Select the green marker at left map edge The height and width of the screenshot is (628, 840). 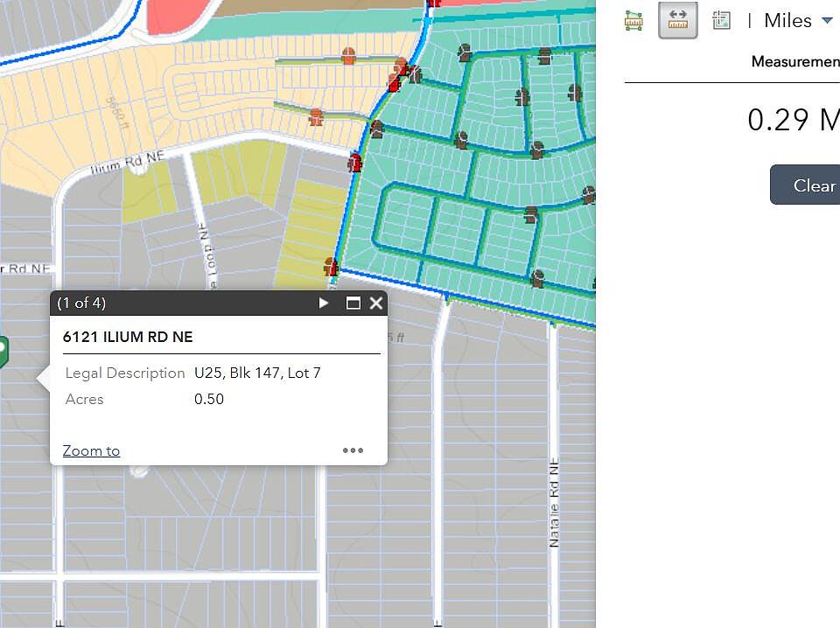[3, 352]
